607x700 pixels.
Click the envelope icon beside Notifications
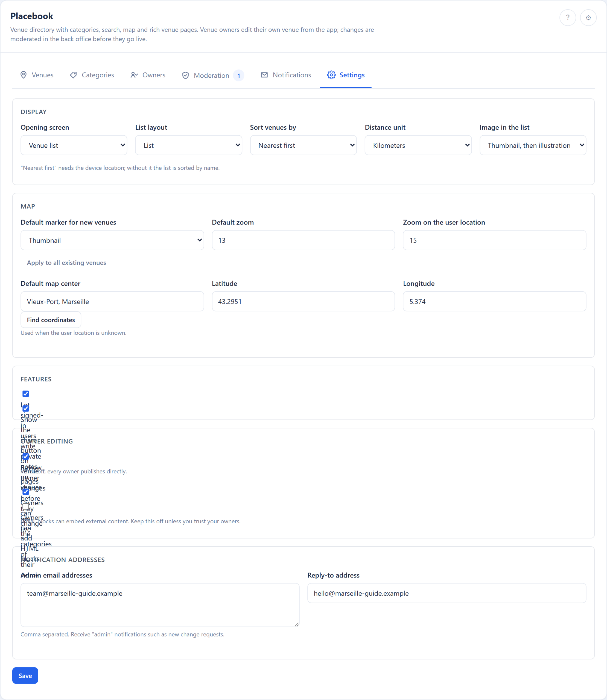pos(264,75)
